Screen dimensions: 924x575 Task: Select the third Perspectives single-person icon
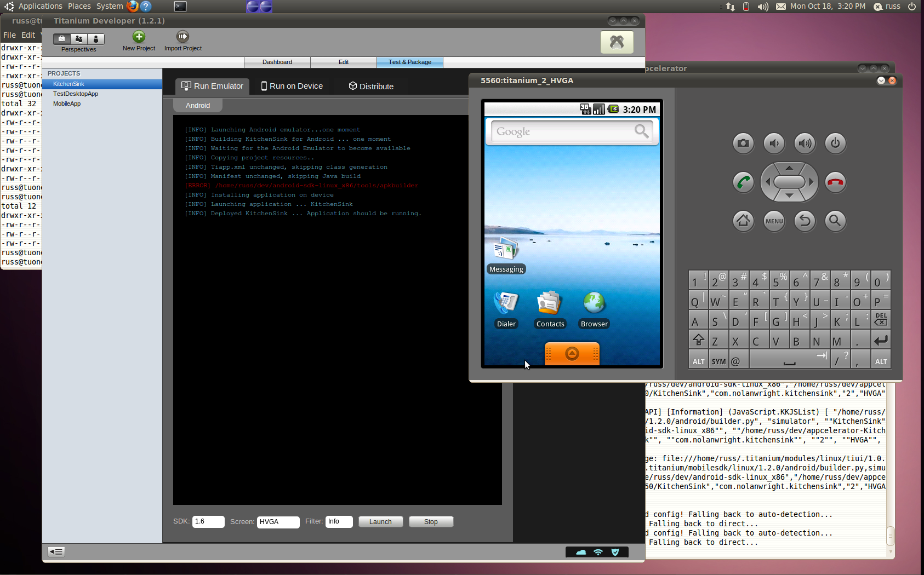point(96,39)
